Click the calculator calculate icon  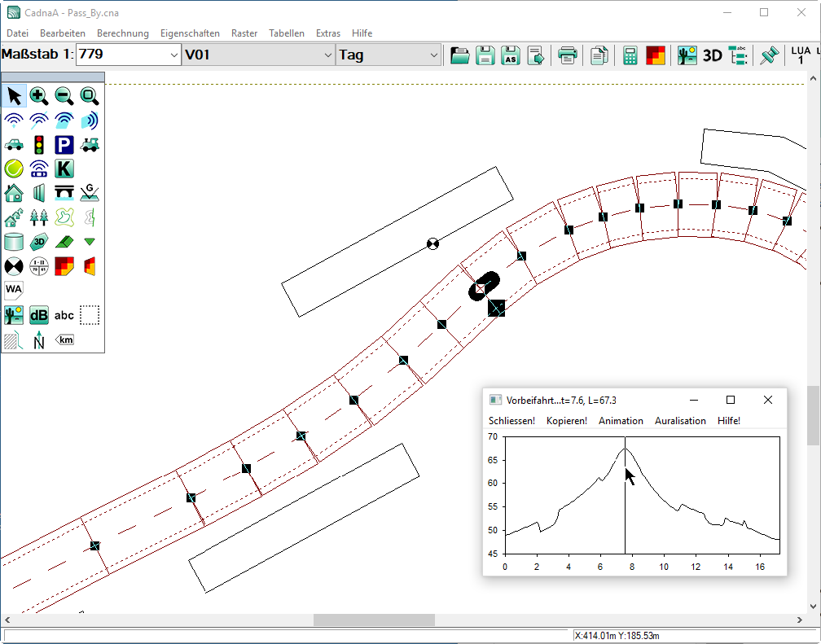pos(630,55)
